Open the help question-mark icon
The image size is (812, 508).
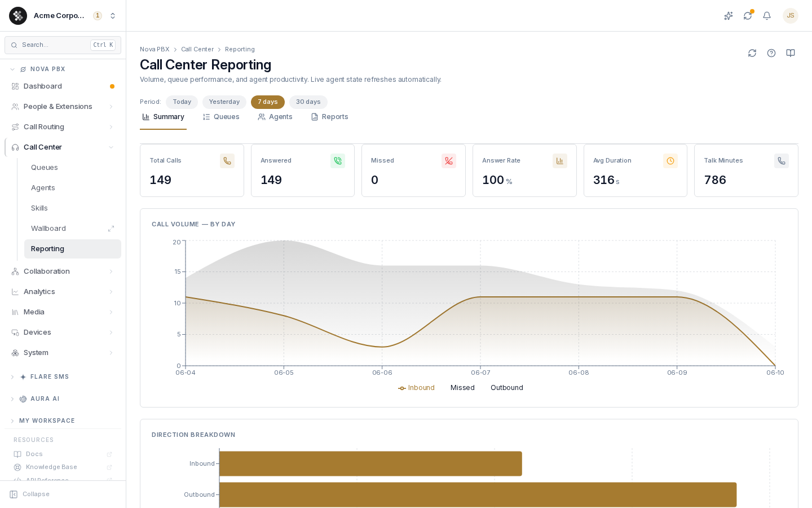[771, 53]
